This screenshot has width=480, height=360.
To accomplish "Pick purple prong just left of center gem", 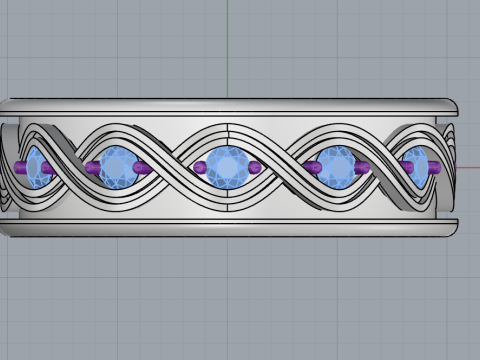I will (200, 167).
